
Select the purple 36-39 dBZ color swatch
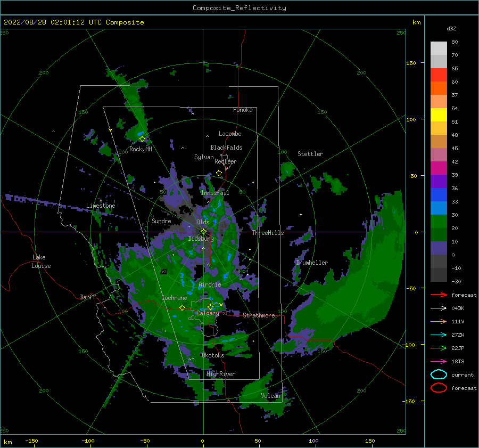tap(439, 181)
